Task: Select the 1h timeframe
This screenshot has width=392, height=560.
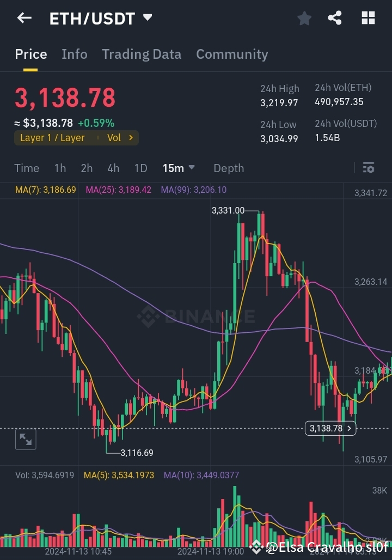Action: (60, 168)
